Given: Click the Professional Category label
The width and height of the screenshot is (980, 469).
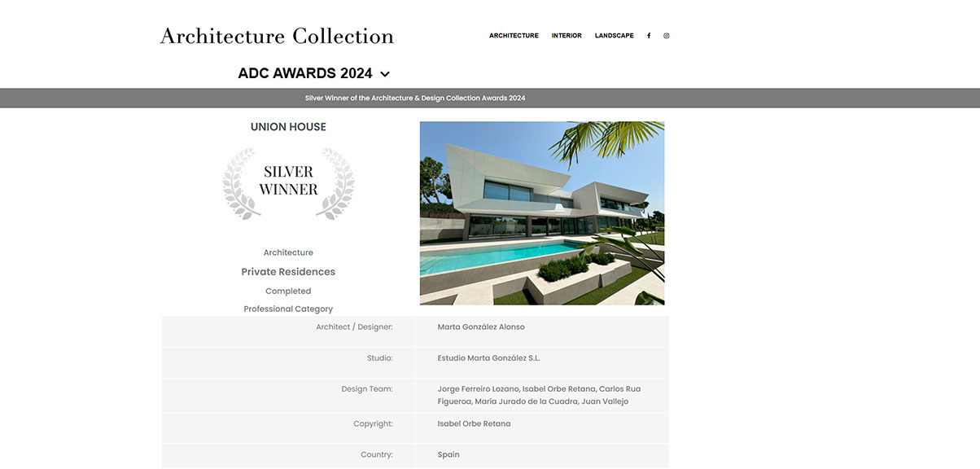Looking at the screenshot, I should [x=288, y=309].
